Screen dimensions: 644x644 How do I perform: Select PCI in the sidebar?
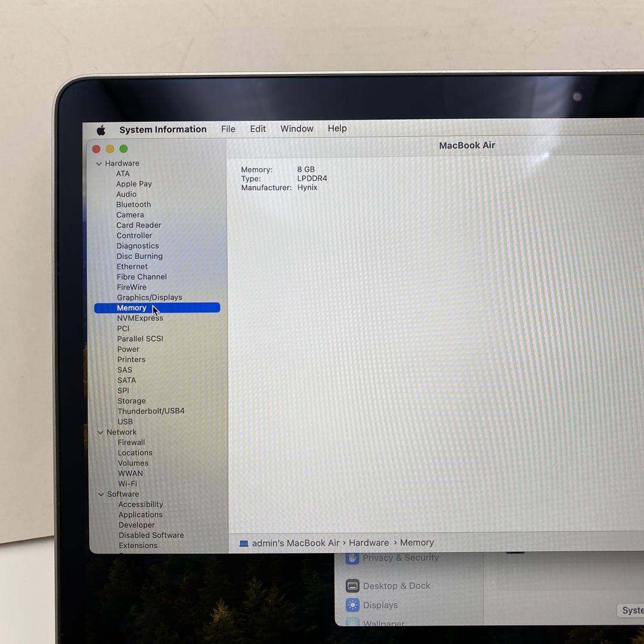pyautogui.click(x=123, y=329)
